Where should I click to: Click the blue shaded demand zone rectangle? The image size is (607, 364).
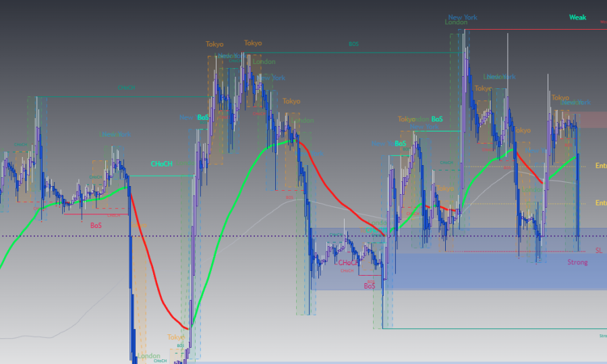point(472,270)
